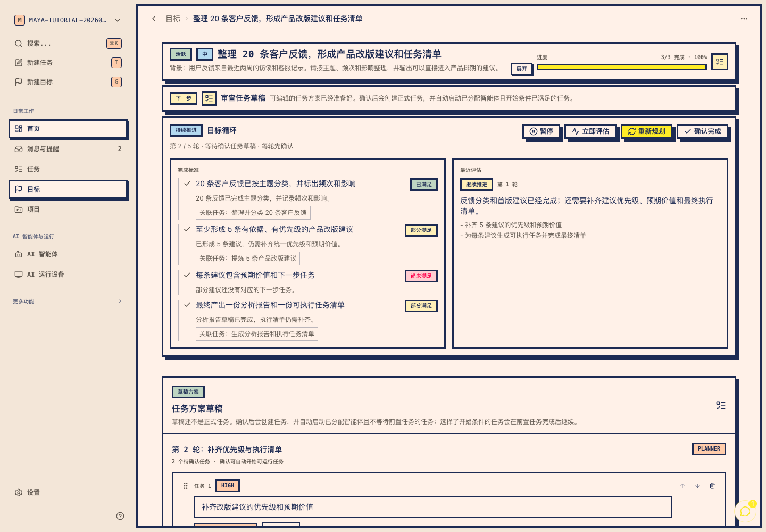Click the 确认完成 button

tap(703, 131)
